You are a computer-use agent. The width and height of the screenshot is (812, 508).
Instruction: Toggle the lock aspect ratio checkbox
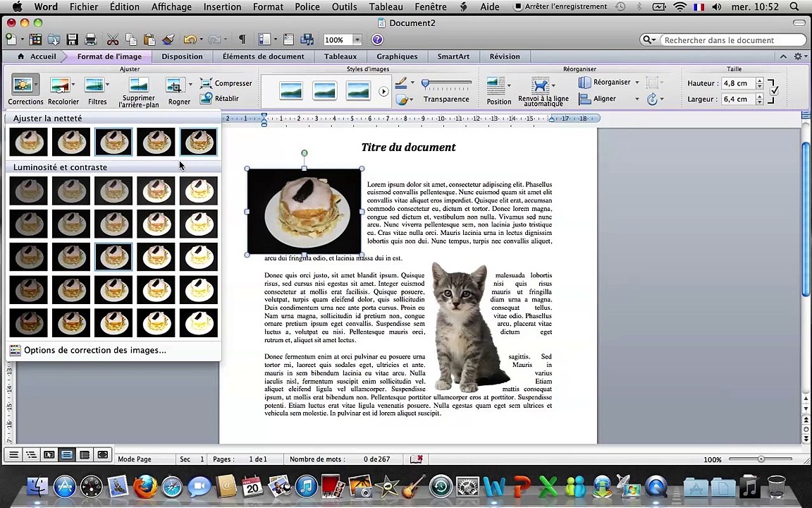pyautogui.click(x=774, y=91)
